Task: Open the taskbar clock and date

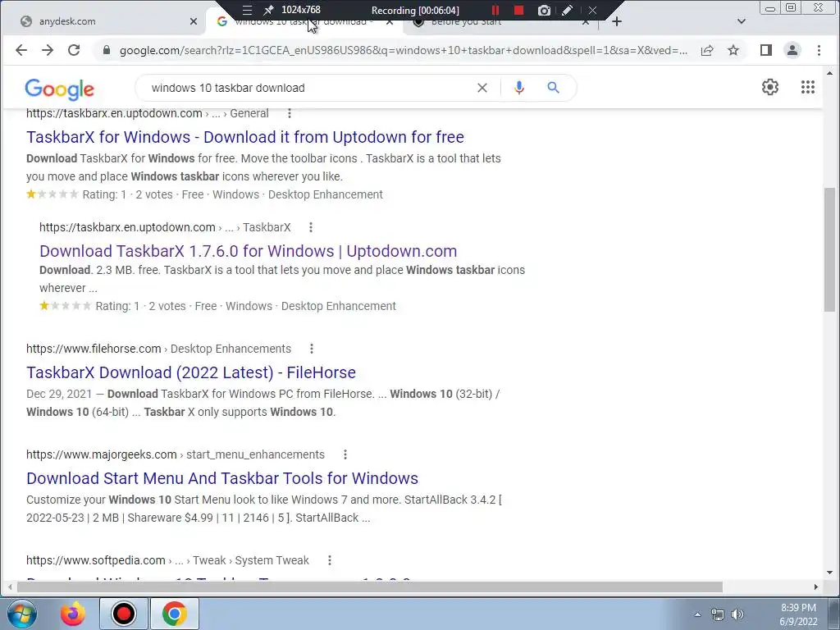Action: [x=798, y=614]
